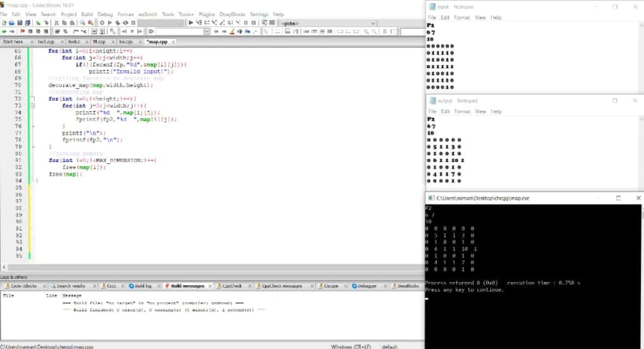644x349 pixels.
Task: Close the *map.cpp tab
Action: point(174,42)
